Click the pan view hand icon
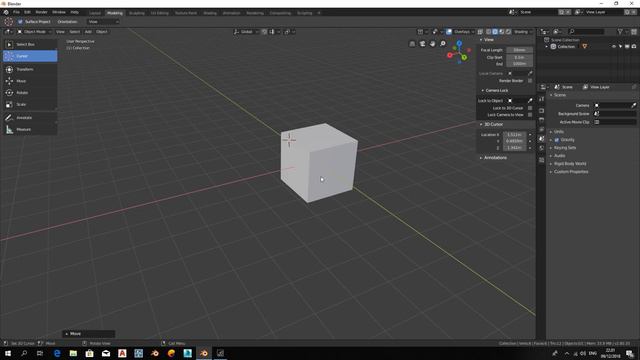The height and width of the screenshot is (360, 640). (433, 44)
